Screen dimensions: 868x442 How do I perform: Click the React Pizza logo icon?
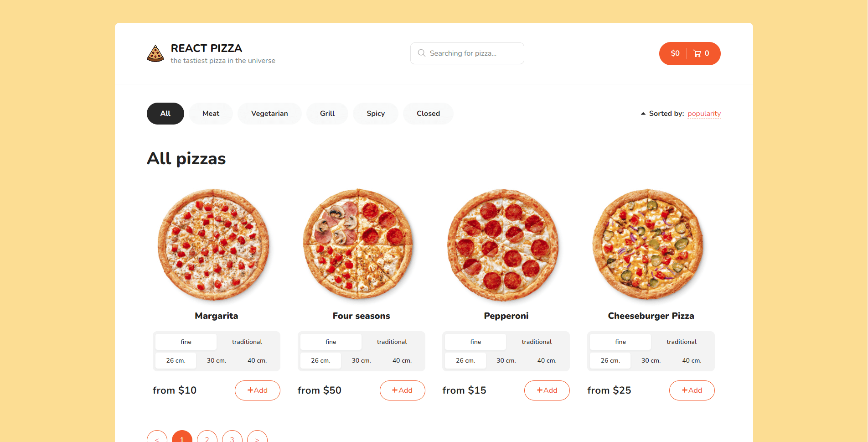pyautogui.click(x=155, y=53)
